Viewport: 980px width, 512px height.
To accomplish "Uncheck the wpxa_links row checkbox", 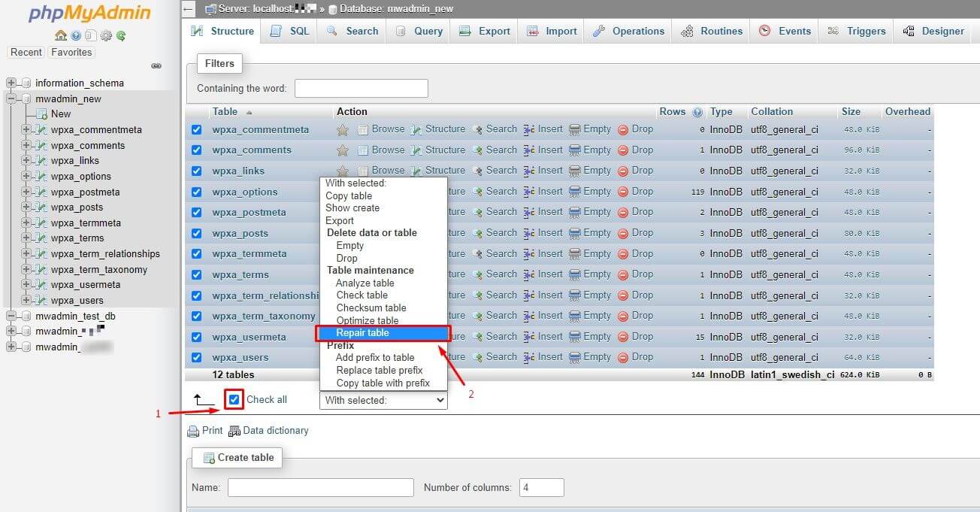I will 197,171.
